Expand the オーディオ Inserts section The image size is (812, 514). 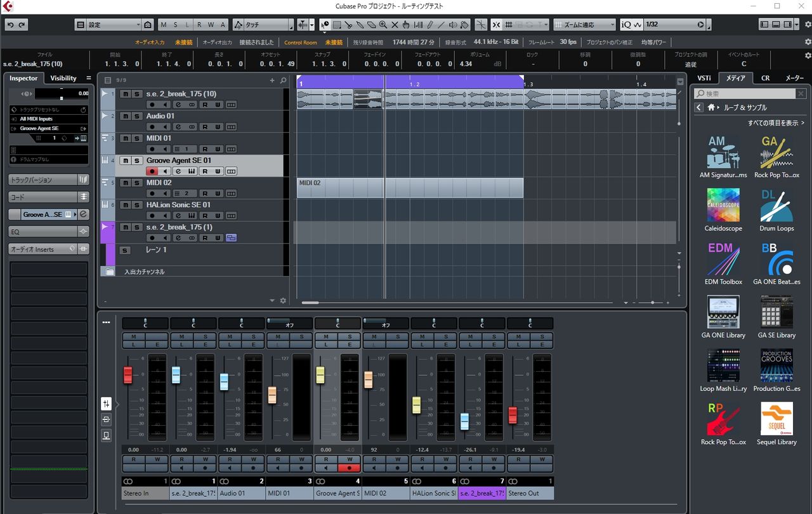(49, 249)
